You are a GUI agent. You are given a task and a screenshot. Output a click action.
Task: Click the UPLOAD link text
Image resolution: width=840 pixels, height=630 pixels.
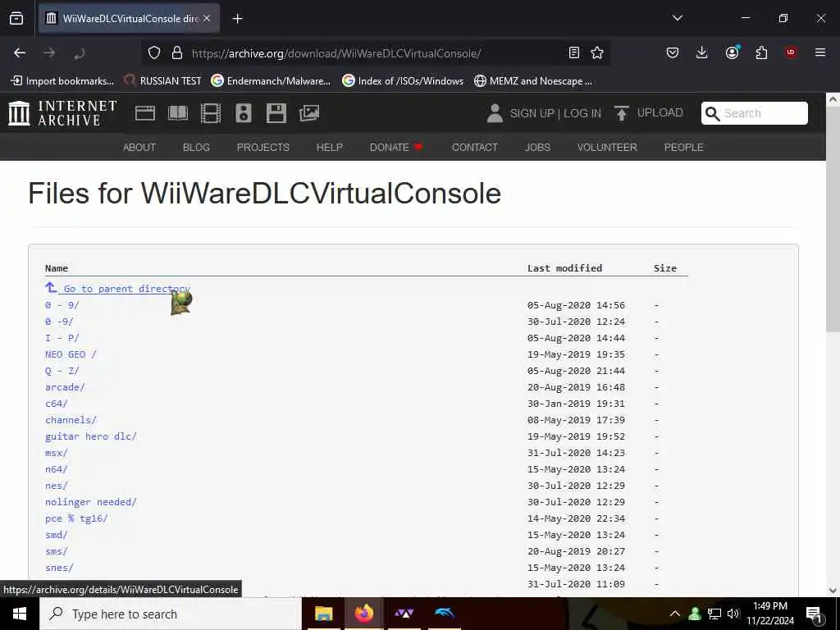(x=660, y=112)
